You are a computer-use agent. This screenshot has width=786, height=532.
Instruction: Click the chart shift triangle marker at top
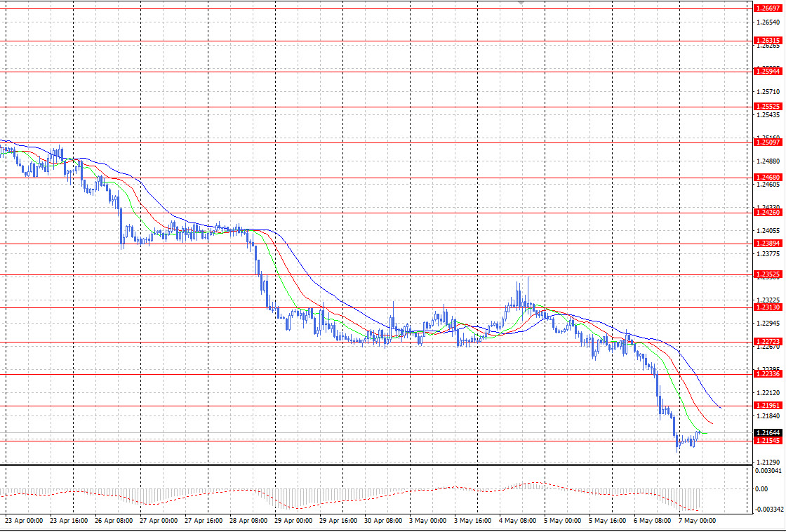521,3
